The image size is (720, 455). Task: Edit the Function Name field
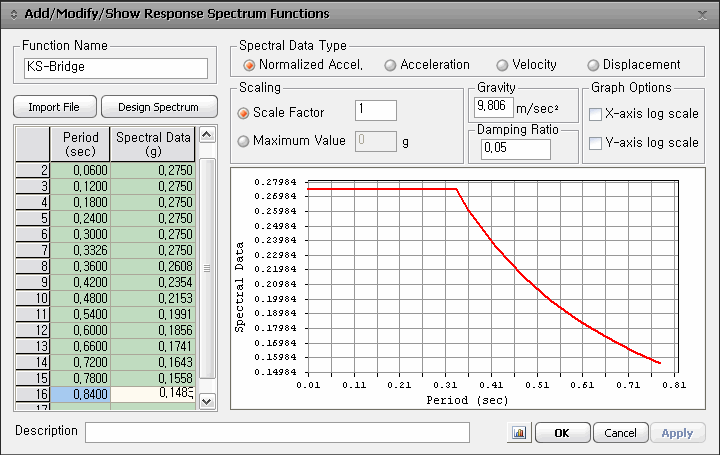[115, 68]
